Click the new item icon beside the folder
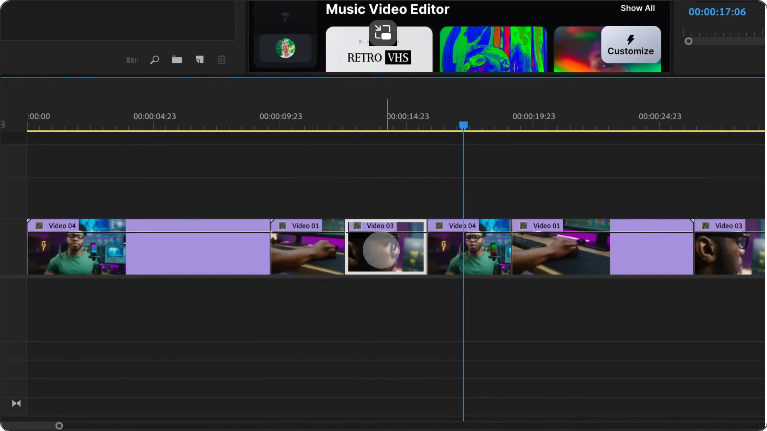Screen dimensions: 767x431 tap(200, 60)
